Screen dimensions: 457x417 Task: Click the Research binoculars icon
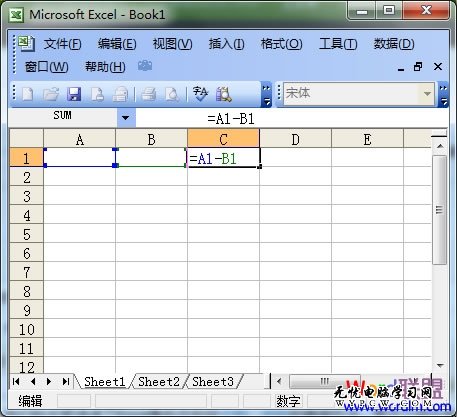224,94
